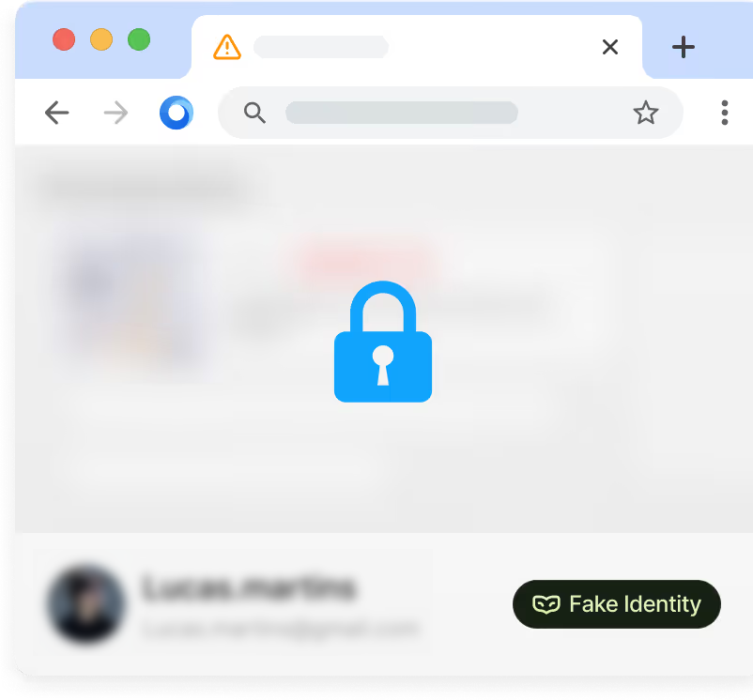This screenshot has height=700, width=753.
Task: Click the magnifier search icon in address bar
Action: pyautogui.click(x=254, y=114)
